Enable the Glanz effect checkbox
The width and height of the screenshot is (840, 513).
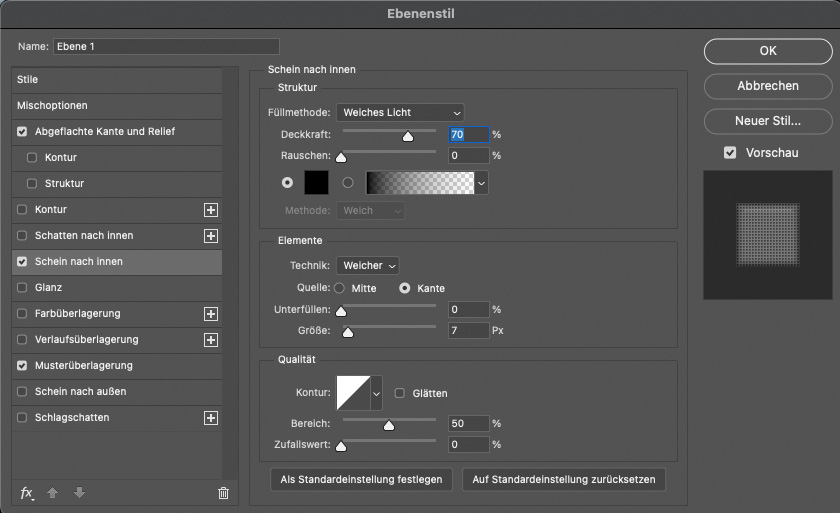(x=22, y=288)
